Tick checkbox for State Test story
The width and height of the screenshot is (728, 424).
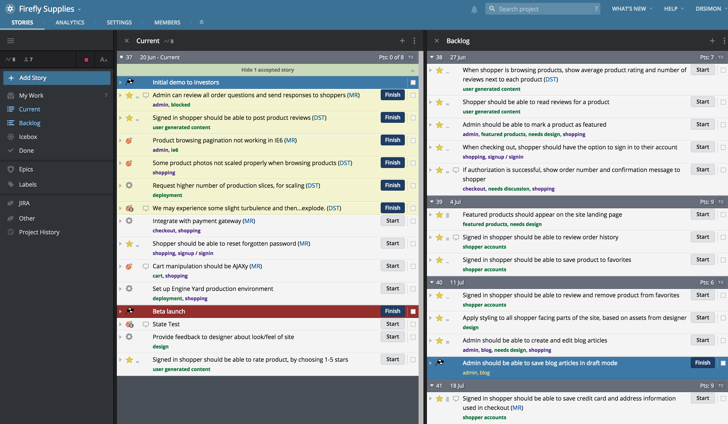click(x=413, y=324)
